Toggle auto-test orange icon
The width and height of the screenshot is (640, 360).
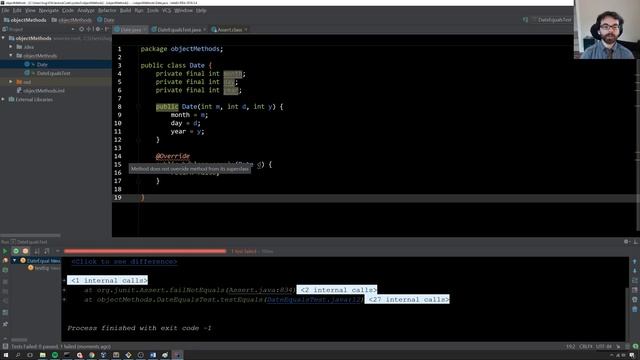[x=26, y=251]
